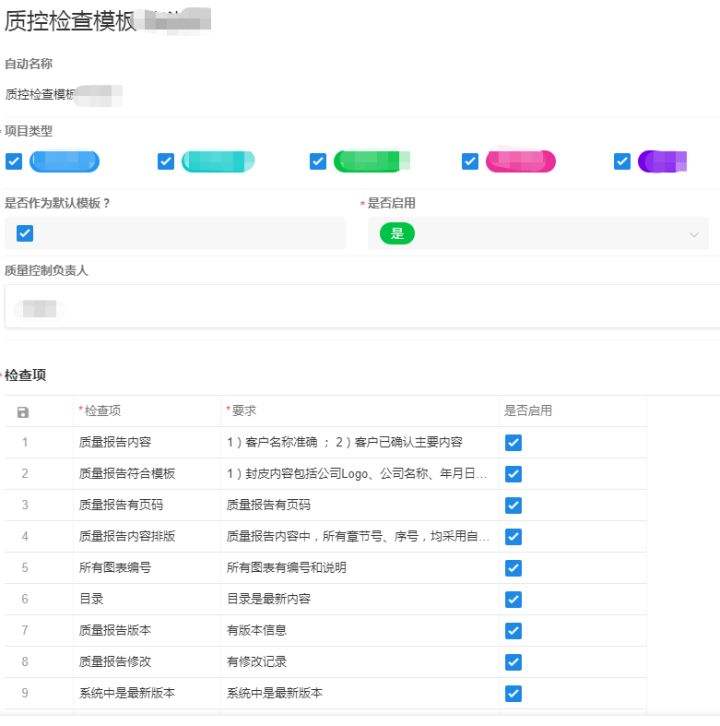Click the pink project type tag
Viewport: 720px width, 726px height.
pos(520,161)
